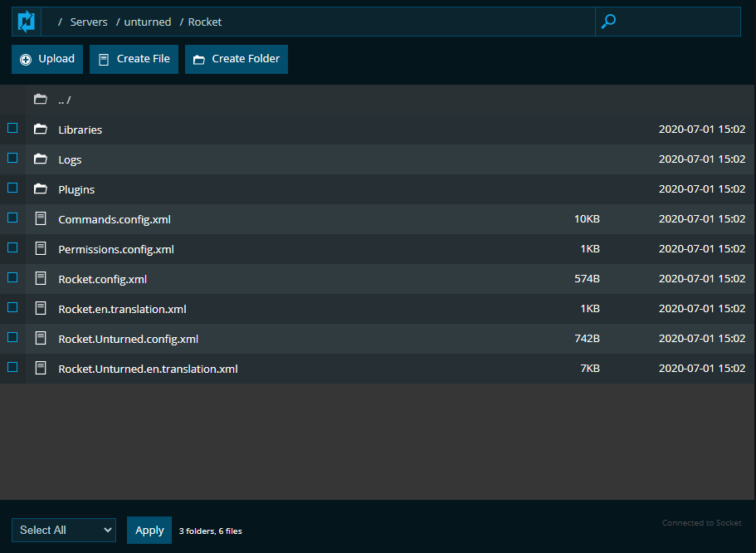Screen dimensions: 756x553
Task: Check the box for Libraries folder
Action: [x=12, y=128]
